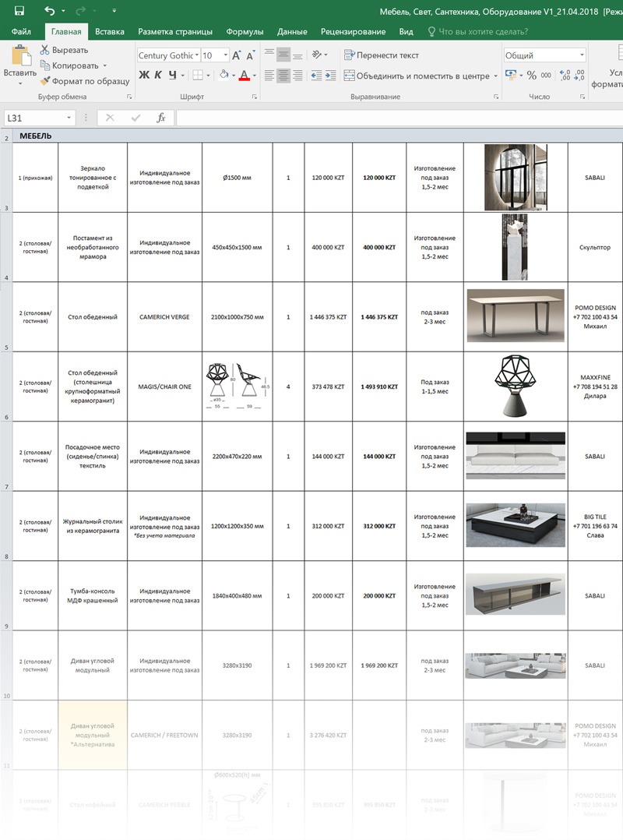This screenshot has width=623, height=840.
Task: Click Перенести текст to wrap text
Action: click(381, 55)
